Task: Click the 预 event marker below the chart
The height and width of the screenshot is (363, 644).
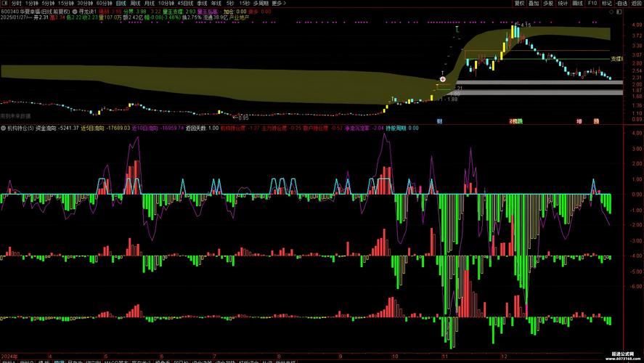Action: coord(595,121)
